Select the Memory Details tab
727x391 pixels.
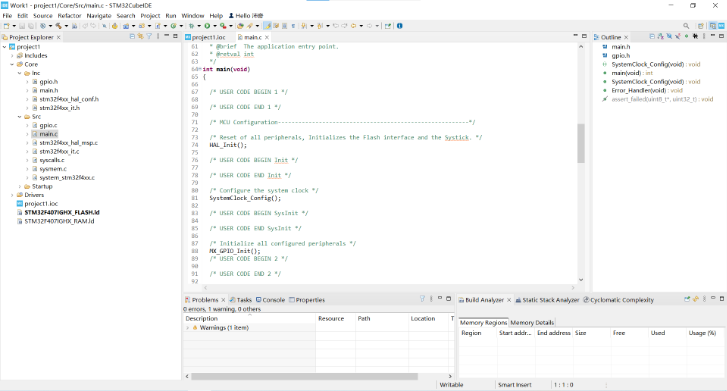[x=532, y=322]
